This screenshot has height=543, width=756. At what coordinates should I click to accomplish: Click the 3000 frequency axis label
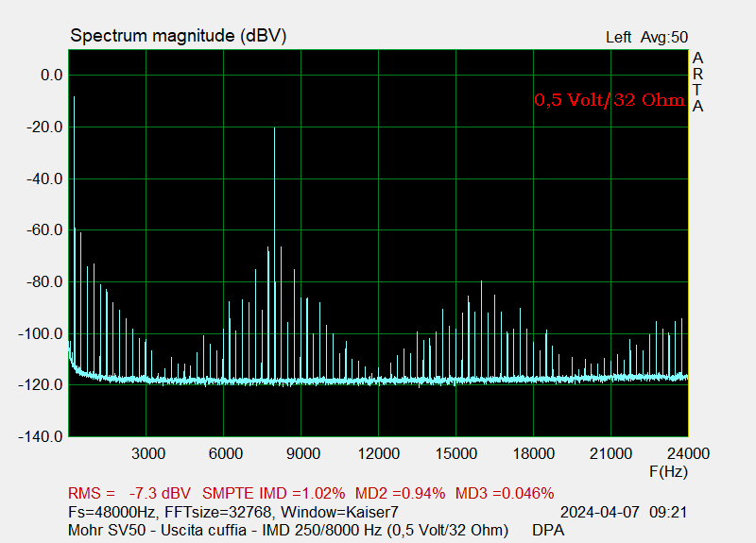click(148, 453)
